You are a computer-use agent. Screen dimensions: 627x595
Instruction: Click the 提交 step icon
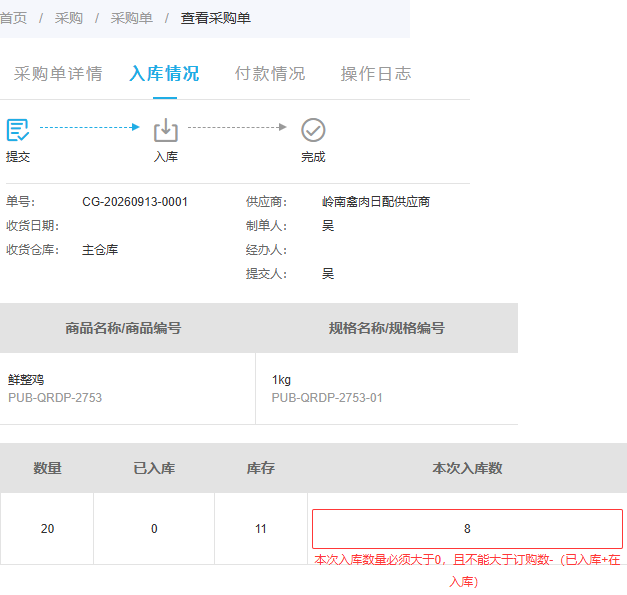coord(18,130)
